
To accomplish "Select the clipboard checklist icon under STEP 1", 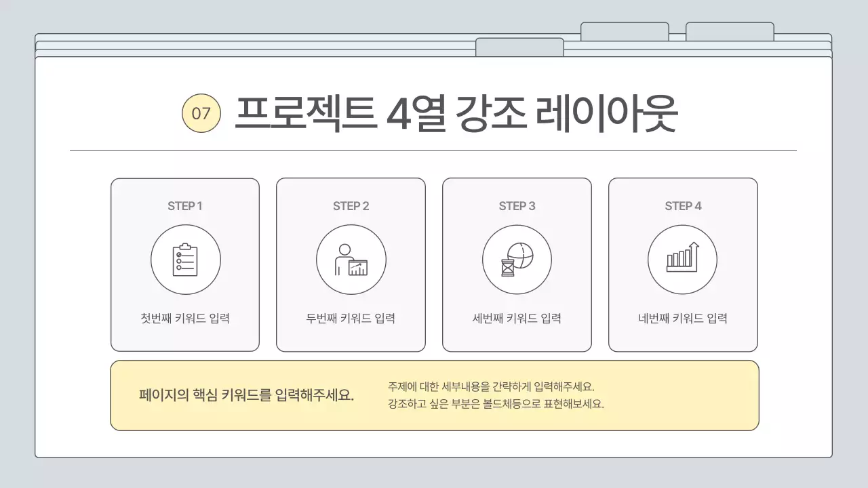I will coord(185,260).
